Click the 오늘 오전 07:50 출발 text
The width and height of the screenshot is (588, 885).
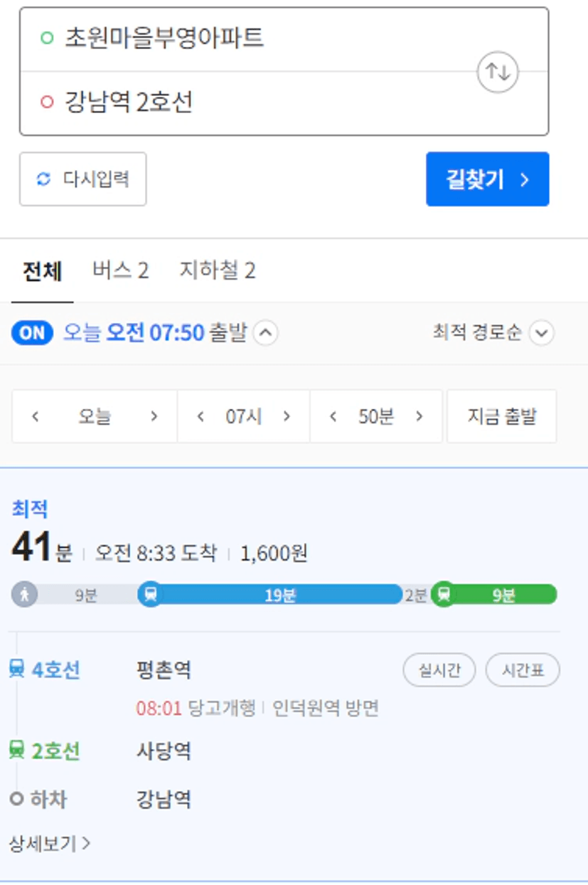click(155, 333)
